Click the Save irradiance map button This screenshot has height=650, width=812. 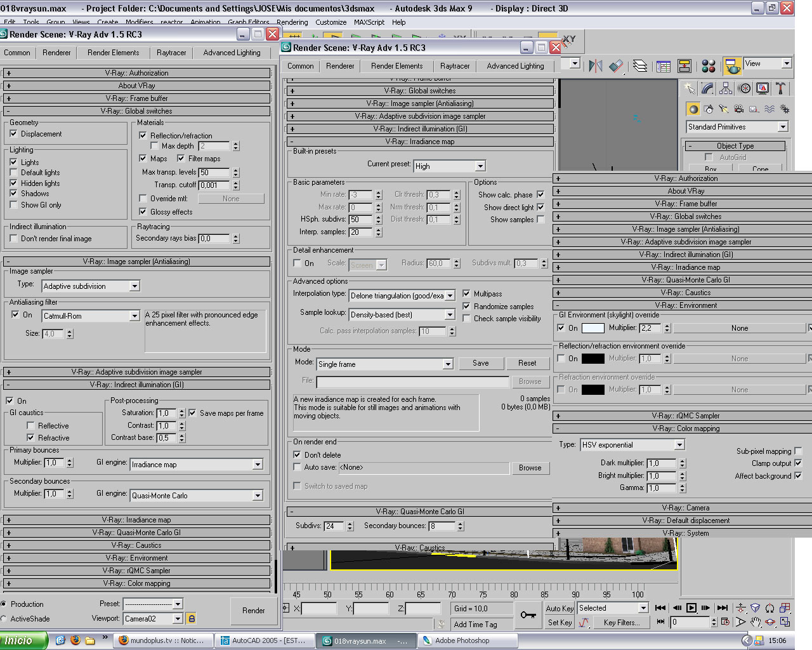[481, 363]
